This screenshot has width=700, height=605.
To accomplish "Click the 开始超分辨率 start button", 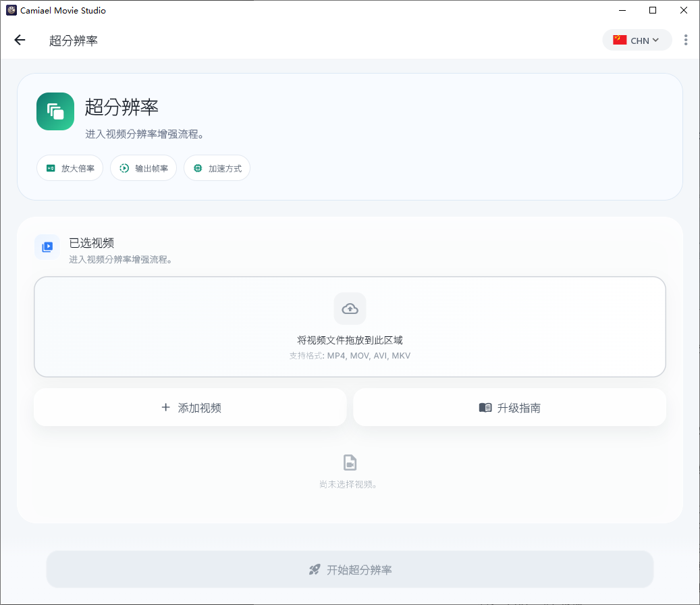I will point(350,569).
